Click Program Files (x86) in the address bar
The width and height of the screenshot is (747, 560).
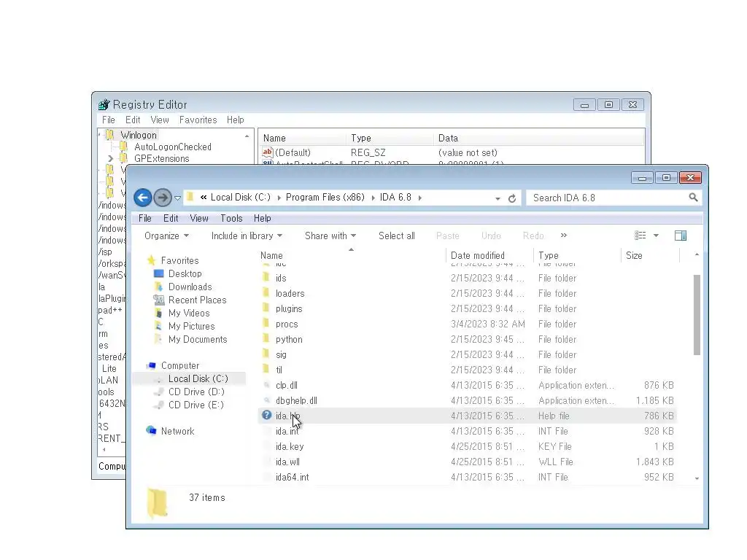325,197
